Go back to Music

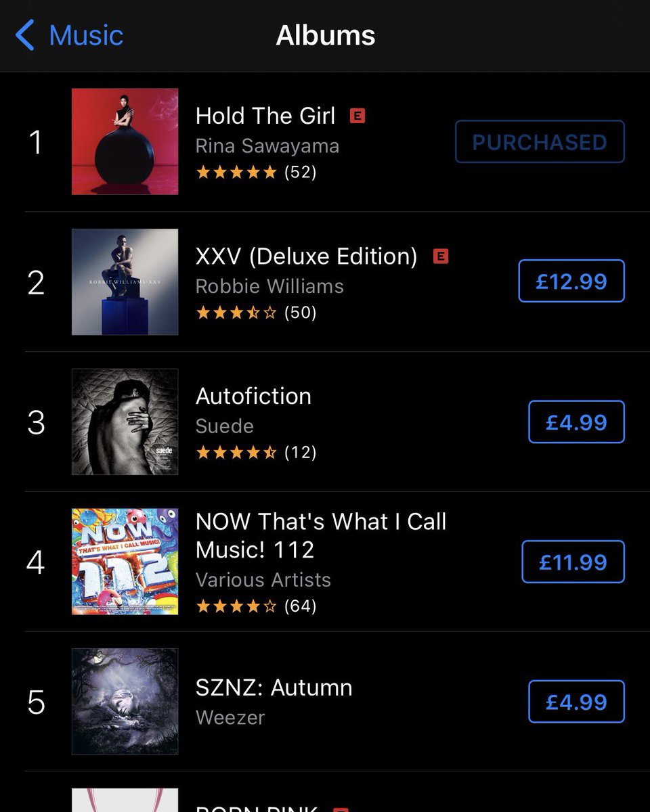(69, 35)
